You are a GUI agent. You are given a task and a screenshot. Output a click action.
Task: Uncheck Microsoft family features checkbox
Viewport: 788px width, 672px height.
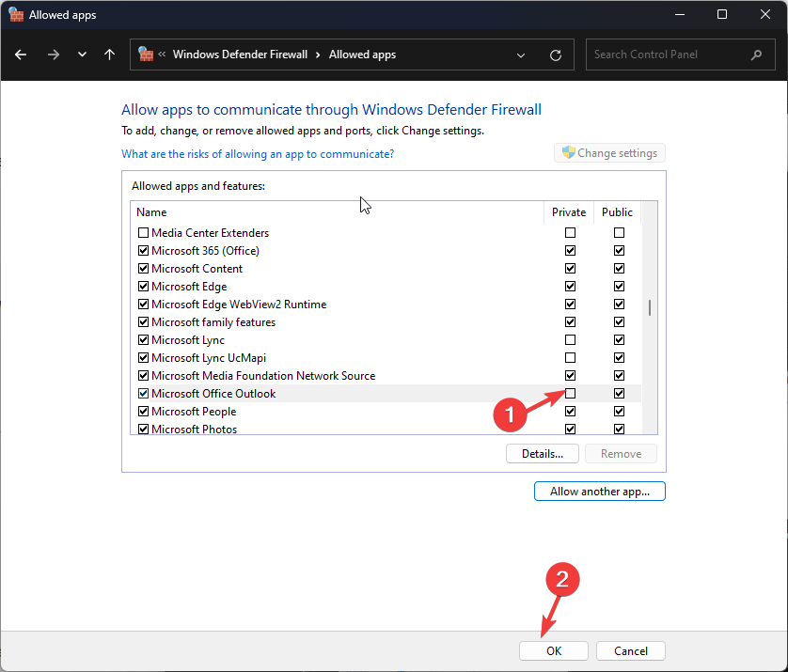[x=143, y=321]
